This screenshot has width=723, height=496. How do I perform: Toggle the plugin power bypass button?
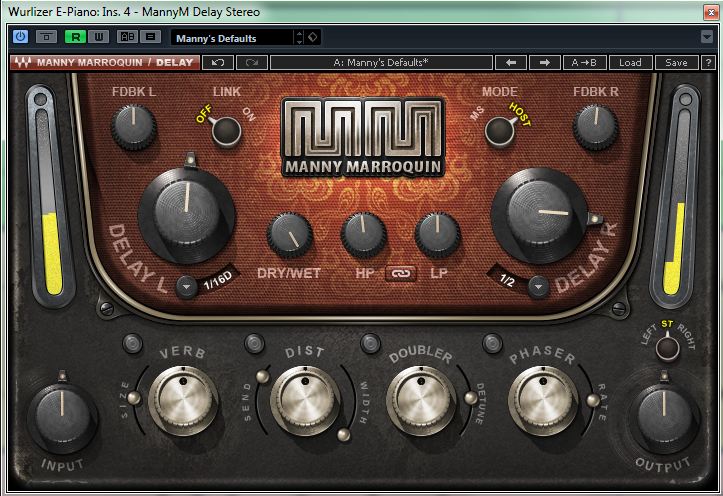pyautogui.click(x=20, y=36)
